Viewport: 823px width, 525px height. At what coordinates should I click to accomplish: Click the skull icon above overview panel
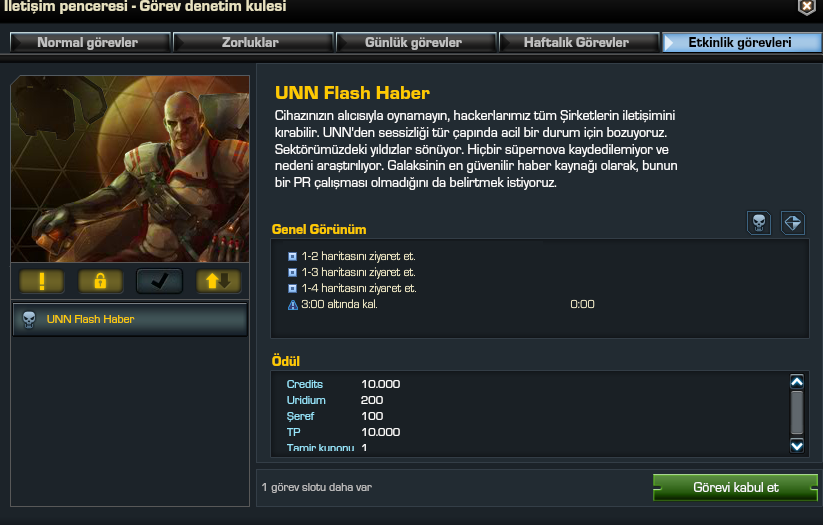(758, 223)
